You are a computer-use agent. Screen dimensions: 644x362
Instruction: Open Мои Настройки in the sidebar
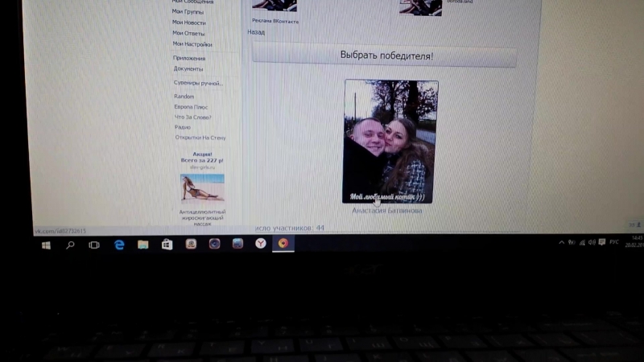tap(192, 44)
